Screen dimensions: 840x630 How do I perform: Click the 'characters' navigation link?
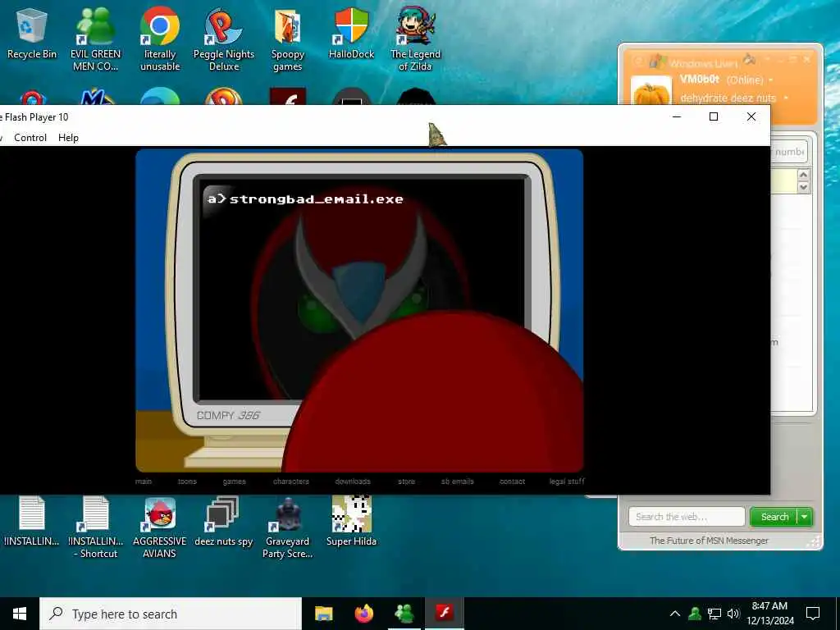point(291,481)
